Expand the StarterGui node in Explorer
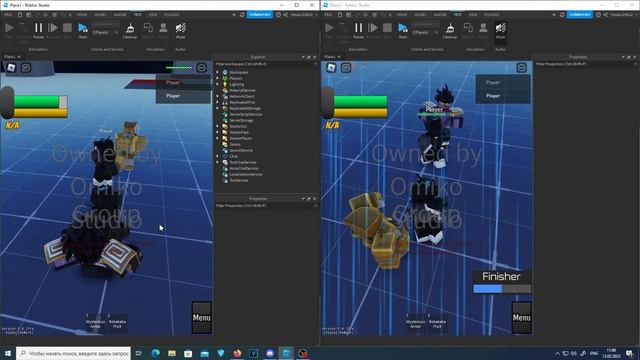Screen dimensions: 640x360 pyautogui.click(x=218, y=127)
